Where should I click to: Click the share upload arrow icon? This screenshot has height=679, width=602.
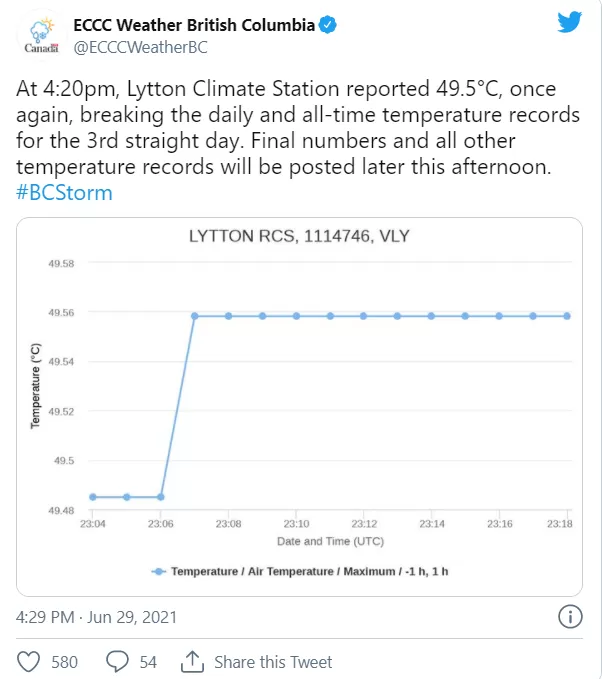pos(192,662)
